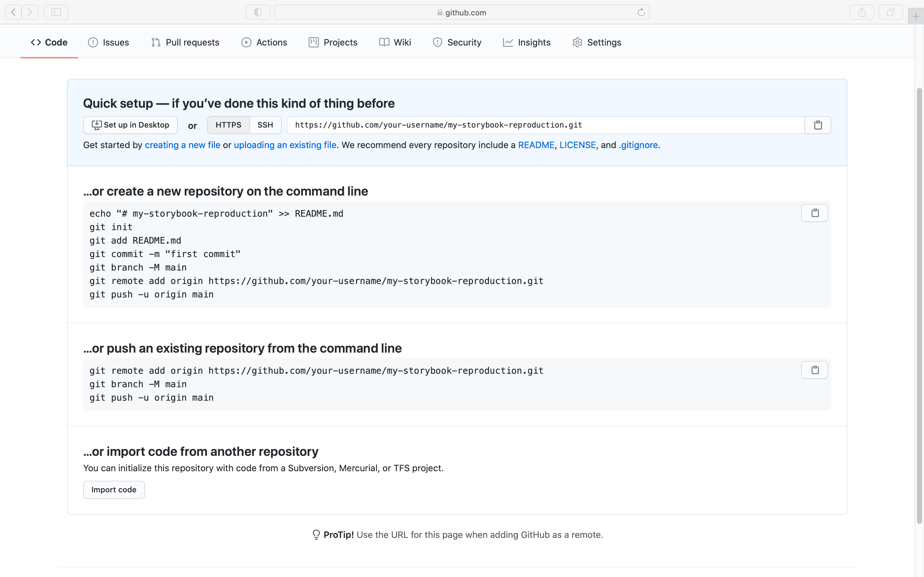Click copy button for command line setup

pyautogui.click(x=814, y=213)
